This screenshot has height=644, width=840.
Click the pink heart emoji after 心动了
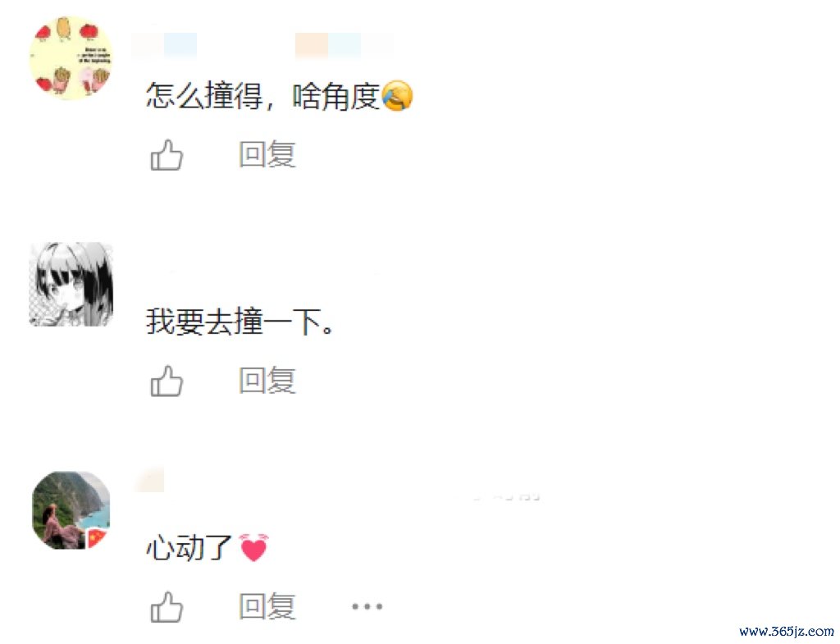point(253,547)
